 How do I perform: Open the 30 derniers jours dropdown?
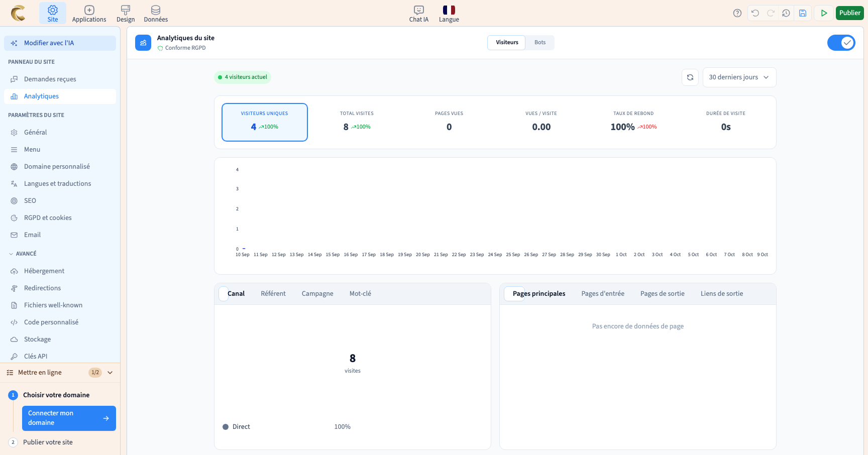739,77
